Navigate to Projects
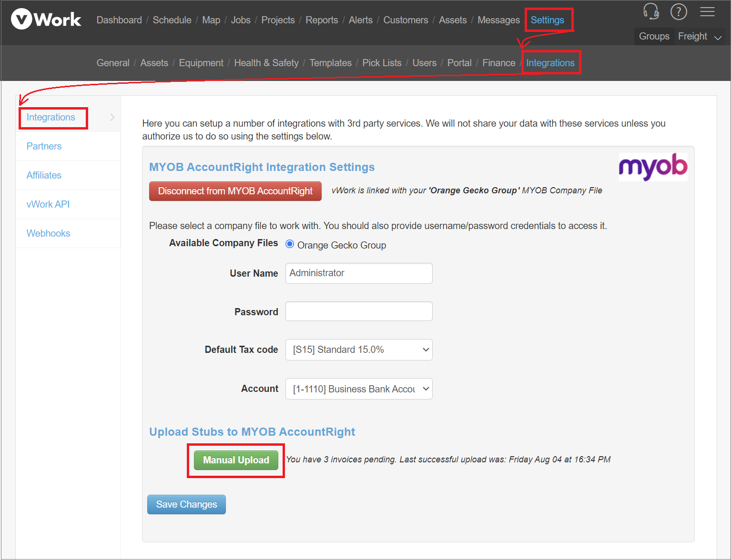Image resolution: width=731 pixels, height=560 pixels. (278, 20)
